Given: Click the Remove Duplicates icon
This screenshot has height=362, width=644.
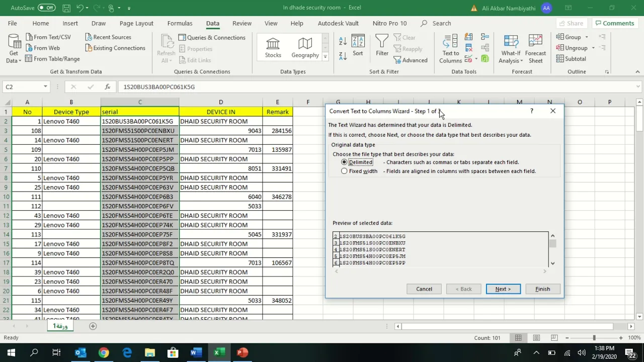Looking at the screenshot, I should click(468, 48).
